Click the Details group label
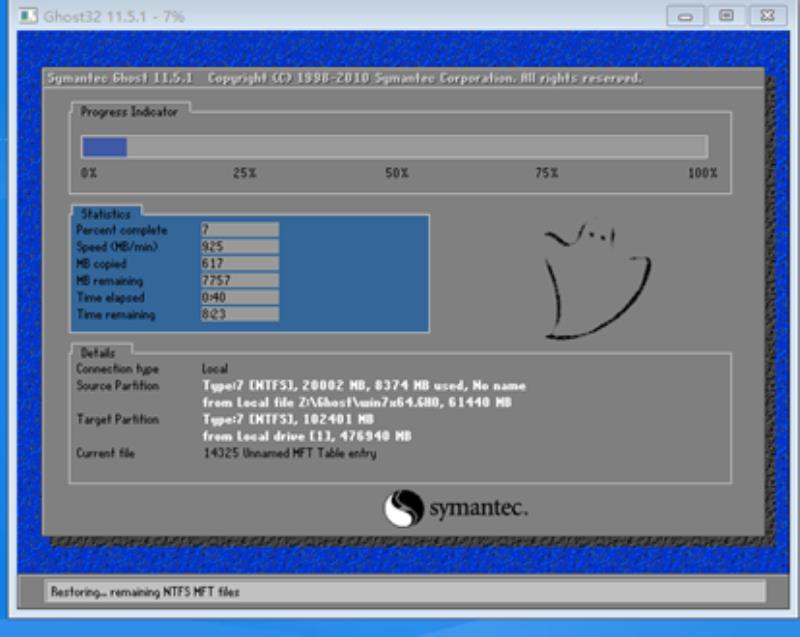 97,353
